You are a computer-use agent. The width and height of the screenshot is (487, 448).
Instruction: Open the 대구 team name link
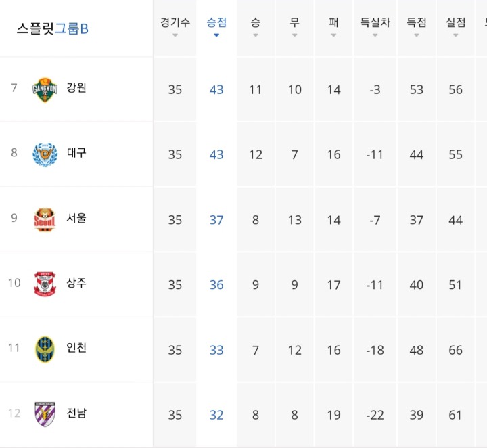pos(76,152)
